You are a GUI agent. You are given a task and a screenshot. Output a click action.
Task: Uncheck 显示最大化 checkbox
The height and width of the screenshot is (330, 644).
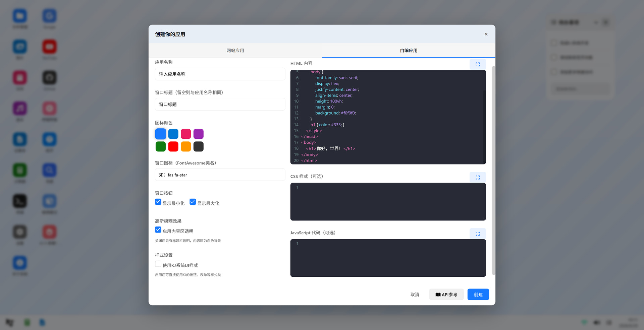point(193,202)
